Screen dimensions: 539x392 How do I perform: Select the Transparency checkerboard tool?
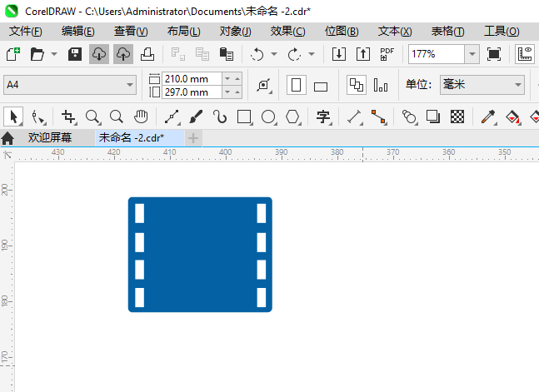point(457,117)
